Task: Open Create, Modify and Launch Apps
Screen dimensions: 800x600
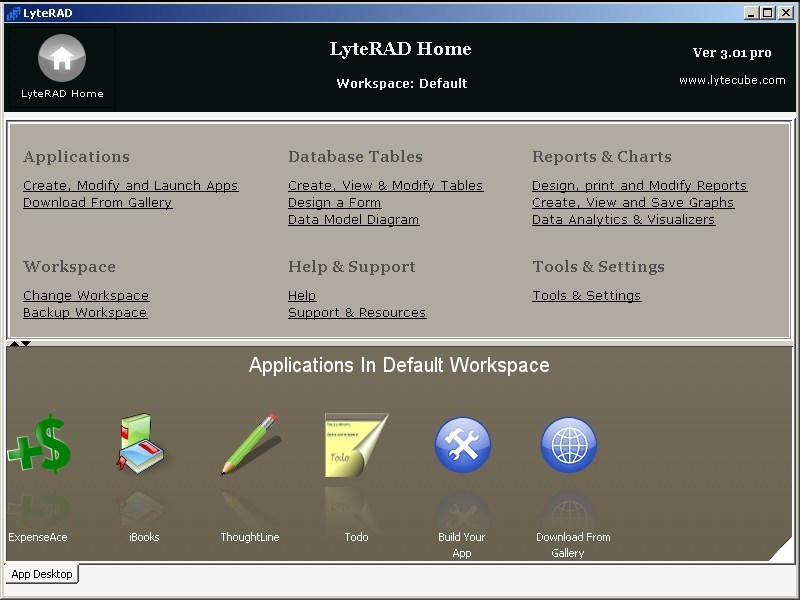Action: [x=131, y=186]
